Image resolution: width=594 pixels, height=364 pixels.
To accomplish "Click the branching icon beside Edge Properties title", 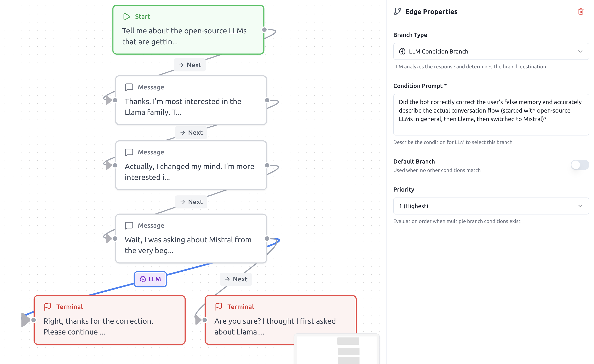I will [398, 11].
